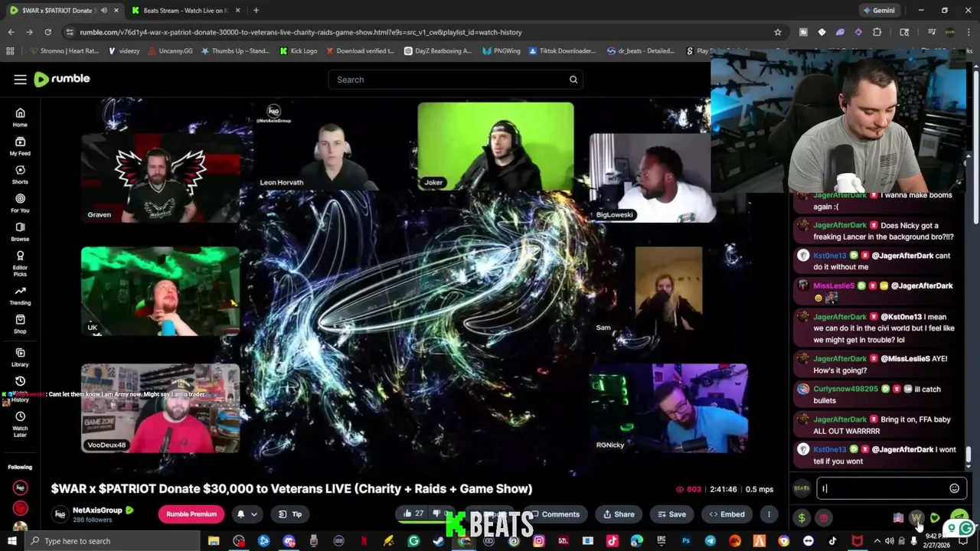This screenshot has width=980, height=551.
Task: Send a Rant with dollar icon
Action: click(x=802, y=518)
